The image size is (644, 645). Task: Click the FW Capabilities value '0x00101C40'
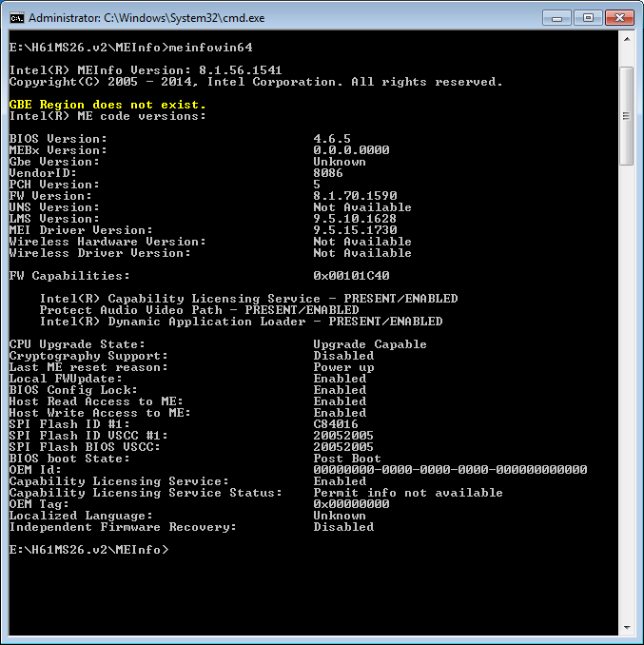click(351, 276)
